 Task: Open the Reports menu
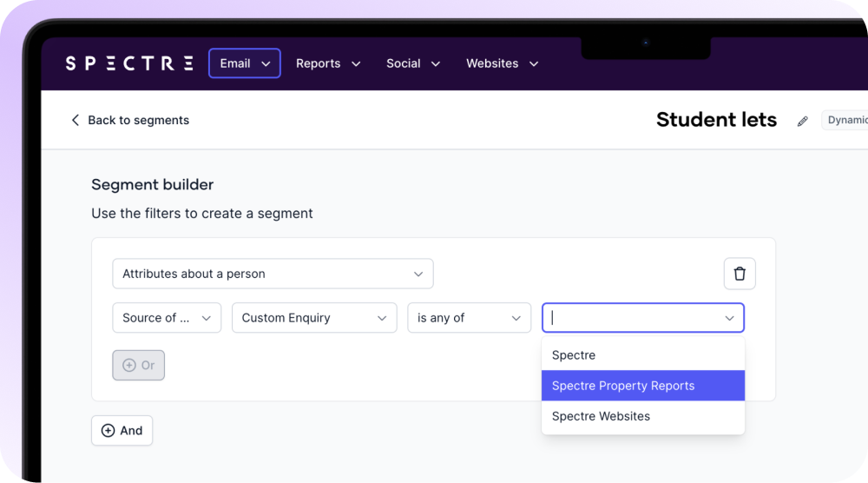pos(328,63)
